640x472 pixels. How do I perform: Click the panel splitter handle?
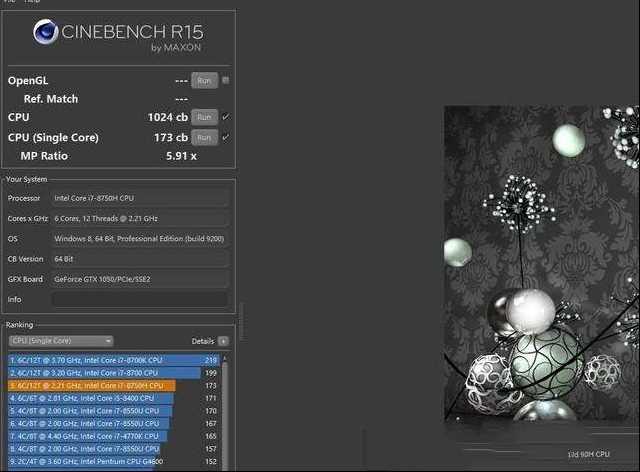coord(241,321)
